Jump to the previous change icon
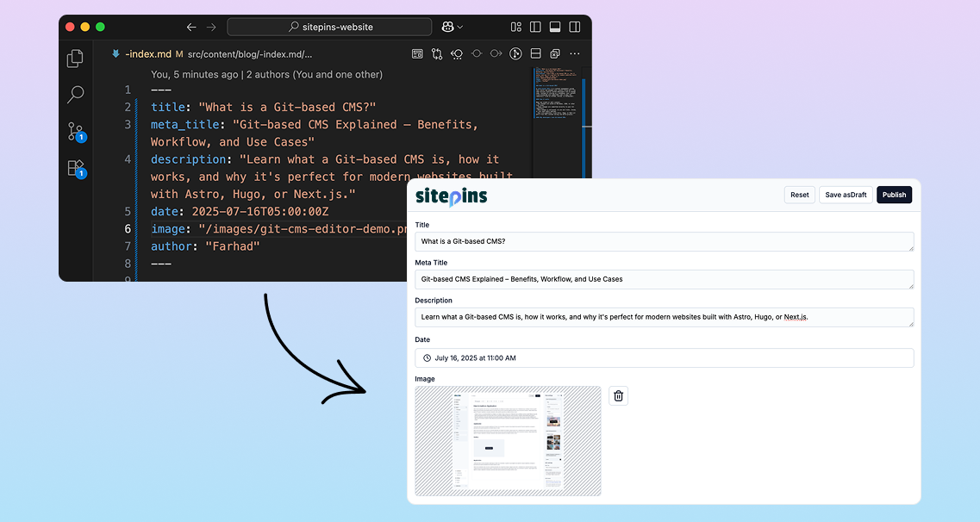 click(x=457, y=53)
